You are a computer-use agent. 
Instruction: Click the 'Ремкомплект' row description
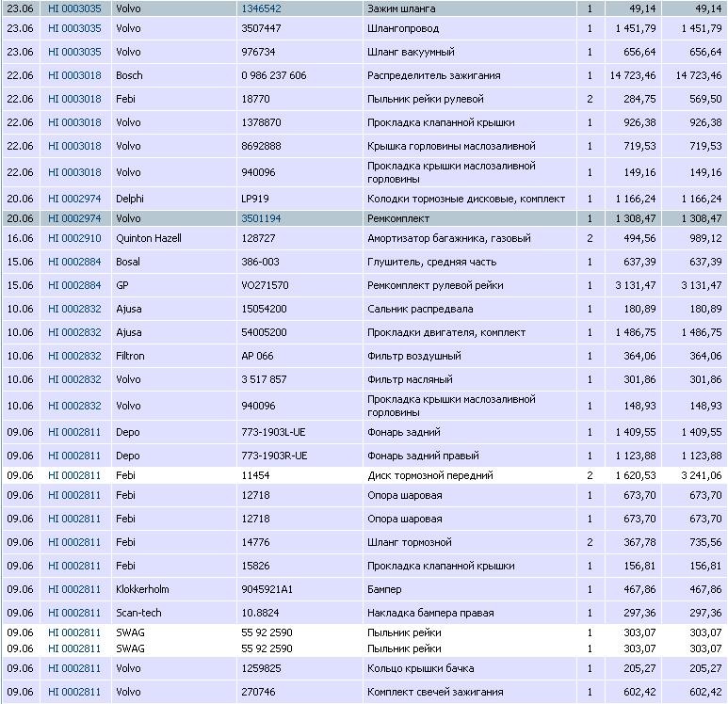pos(397,218)
